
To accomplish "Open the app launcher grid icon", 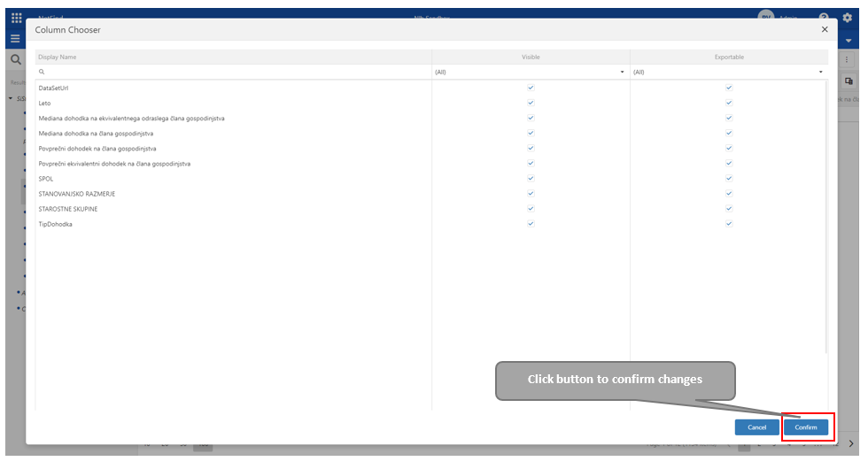I will pos(16,18).
